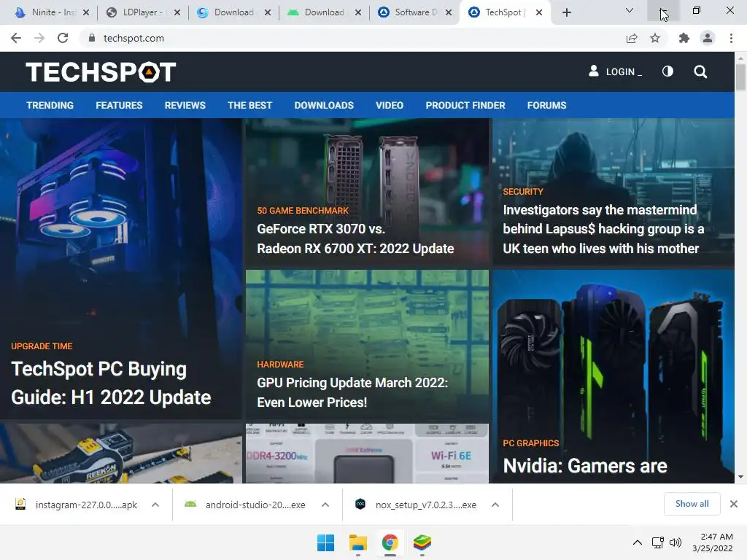747x560 pixels.
Task: Expand options for nox_setup download
Action: [x=495, y=505]
